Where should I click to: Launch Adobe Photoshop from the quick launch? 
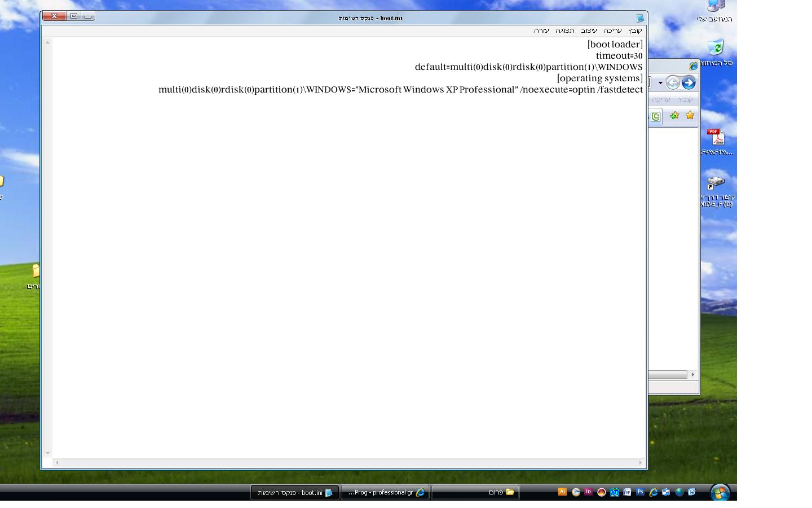point(640,492)
